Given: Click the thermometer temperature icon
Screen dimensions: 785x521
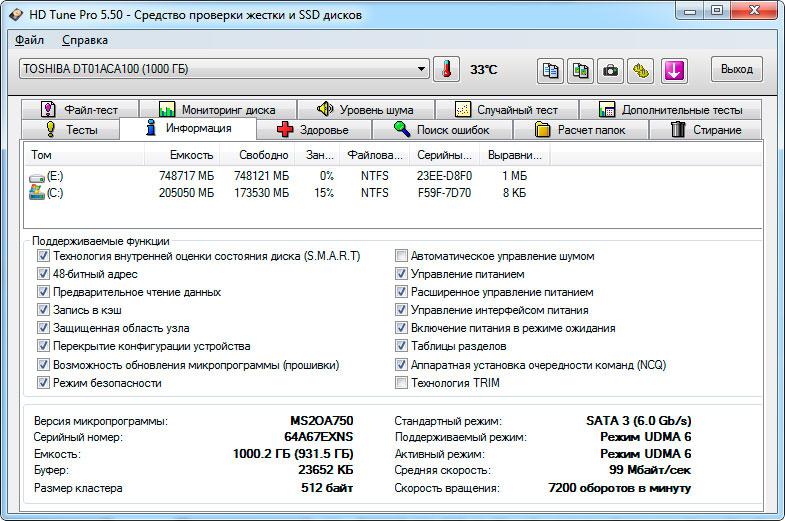Looking at the screenshot, I should [446, 69].
